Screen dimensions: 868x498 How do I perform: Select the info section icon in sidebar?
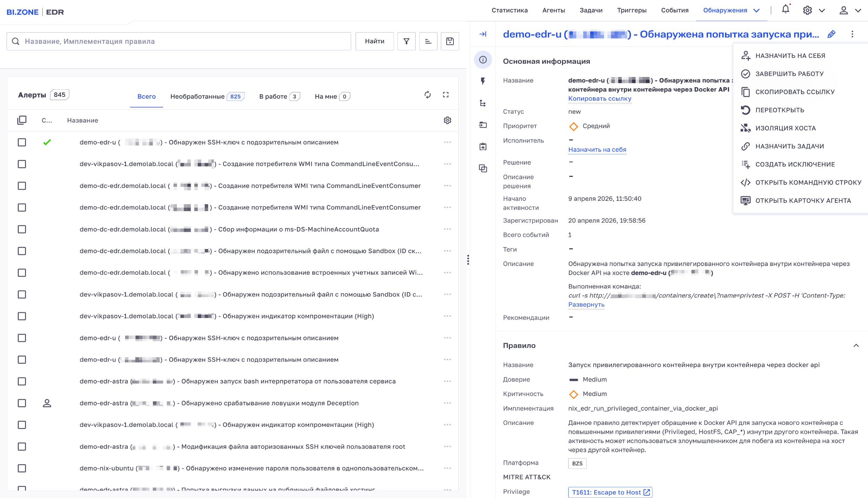[x=483, y=60]
